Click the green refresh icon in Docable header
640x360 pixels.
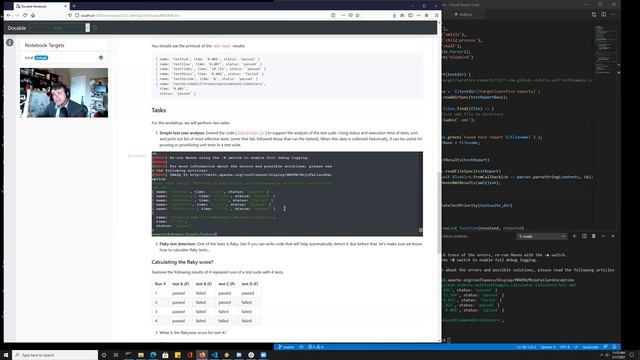95,28
